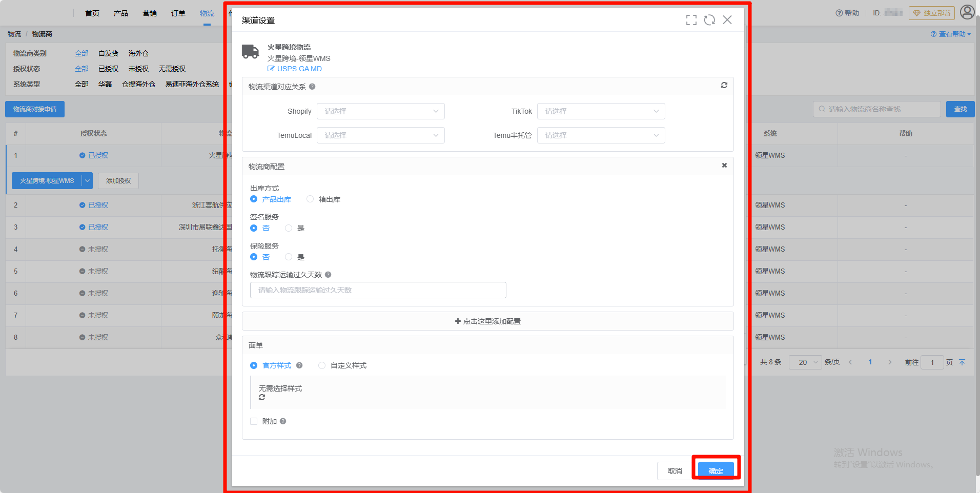Image resolution: width=980 pixels, height=493 pixels.
Task: Click help icon next to 物流渠道对应关系
Action: click(312, 87)
